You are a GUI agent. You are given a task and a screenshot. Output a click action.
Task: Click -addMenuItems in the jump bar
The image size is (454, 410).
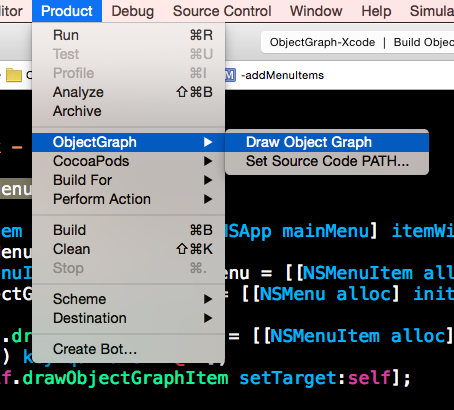point(282,75)
